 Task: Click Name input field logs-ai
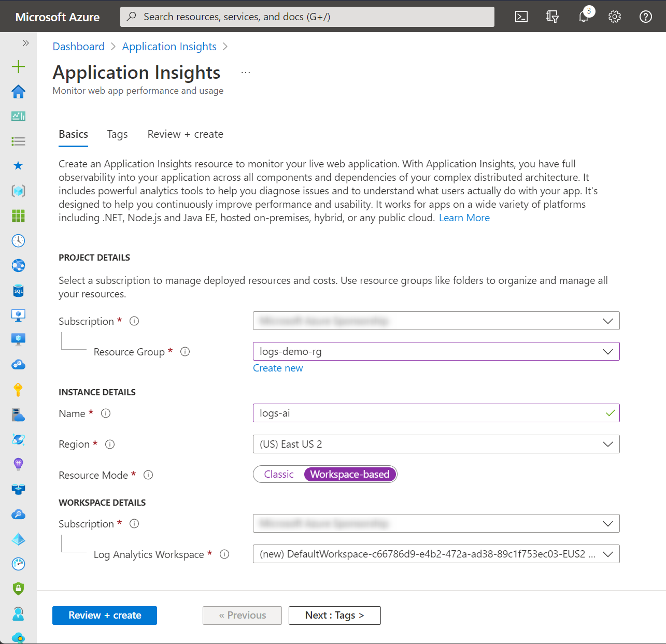[436, 413]
